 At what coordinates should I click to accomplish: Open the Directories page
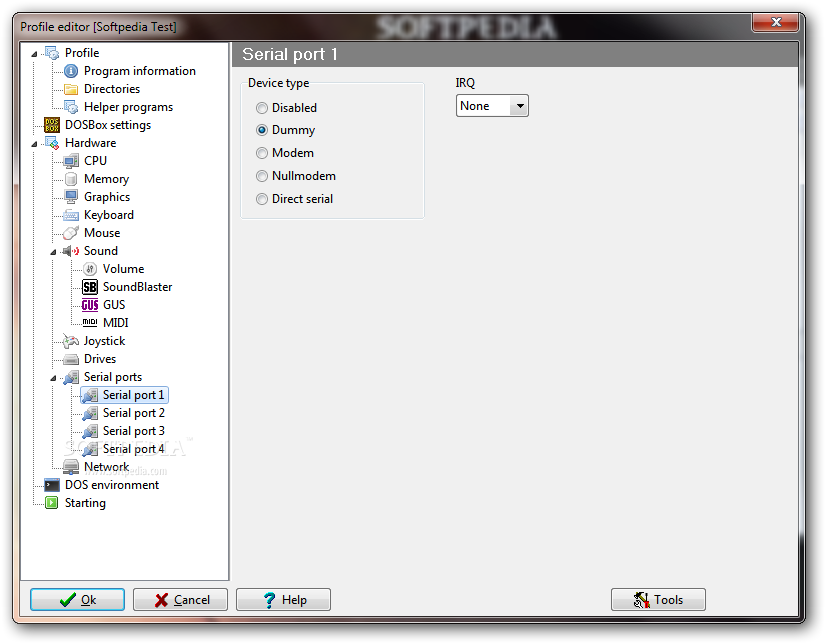pyautogui.click(x=112, y=89)
